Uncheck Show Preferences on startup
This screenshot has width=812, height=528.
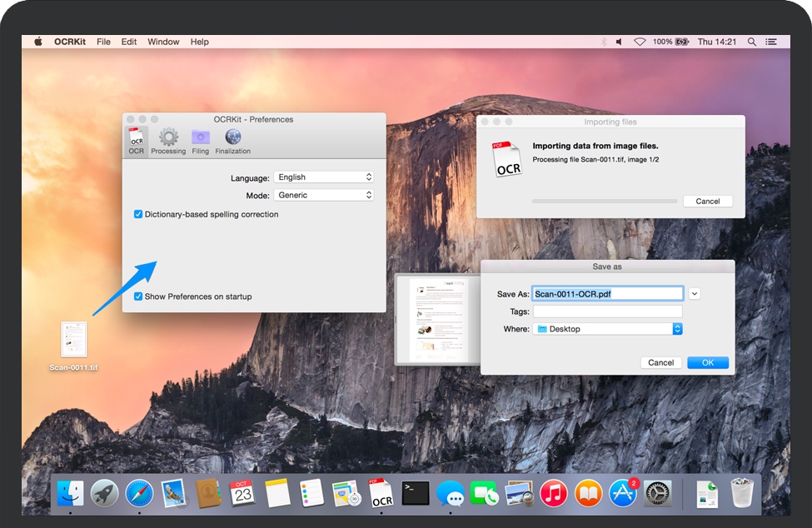click(x=138, y=296)
